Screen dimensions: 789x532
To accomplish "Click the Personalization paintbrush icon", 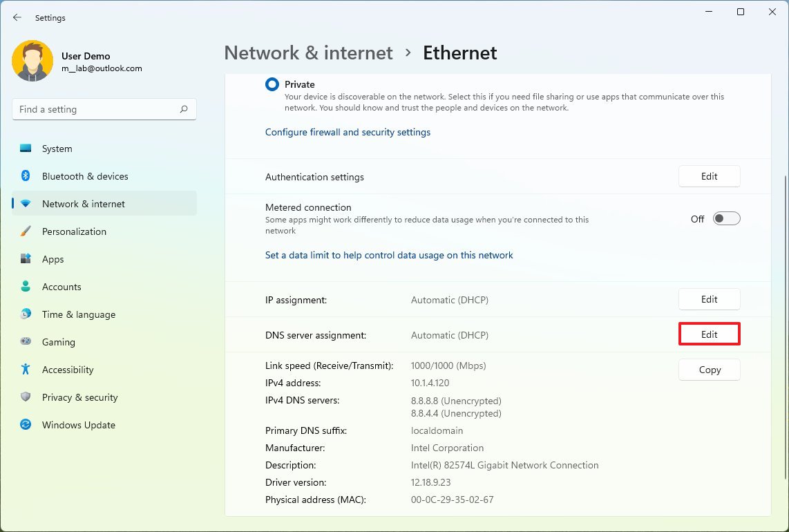I will (26, 231).
